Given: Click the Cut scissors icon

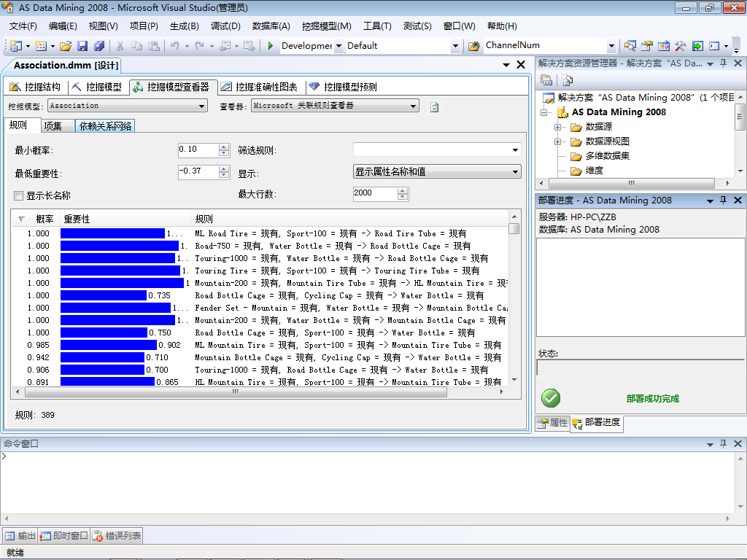Looking at the screenshot, I should coord(120,46).
